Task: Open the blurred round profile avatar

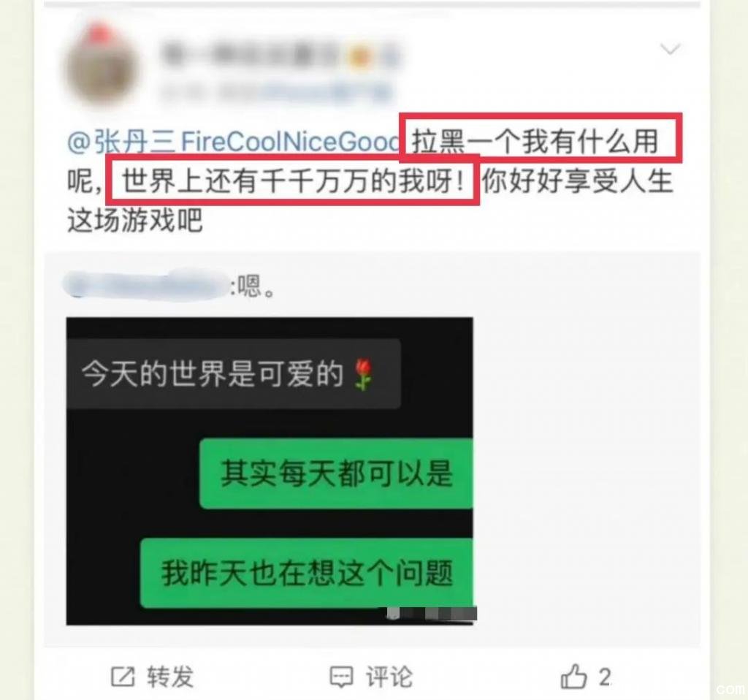Action: (x=102, y=65)
